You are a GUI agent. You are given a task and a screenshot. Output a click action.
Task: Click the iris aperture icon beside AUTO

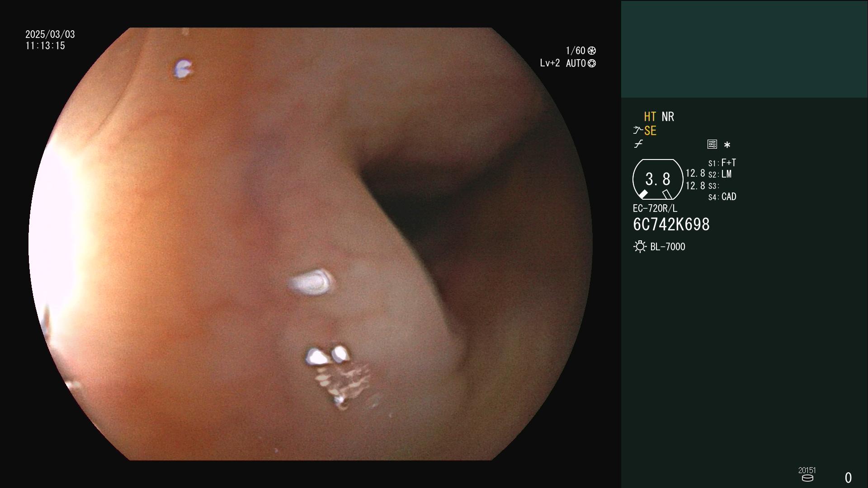tap(592, 63)
